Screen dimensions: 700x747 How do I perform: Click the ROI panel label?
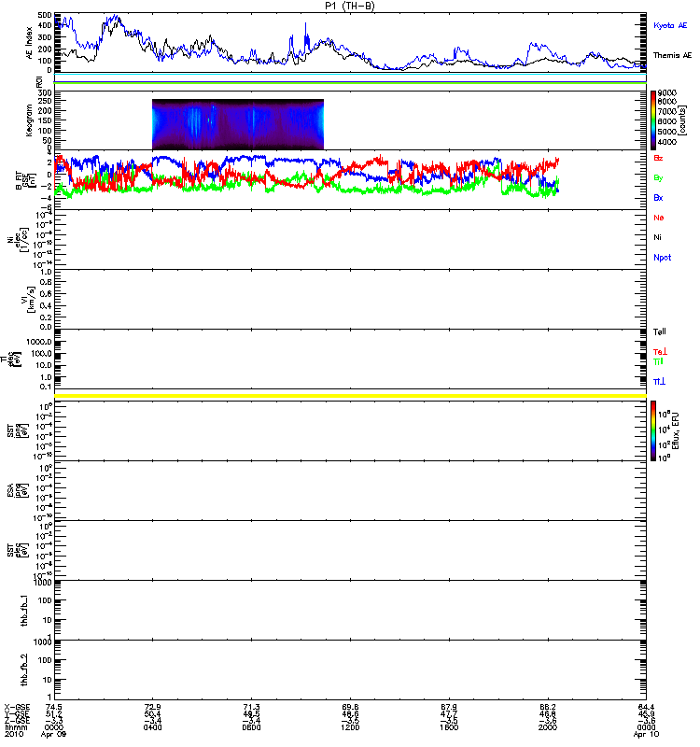pyautogui.click(x=39, y=83)
